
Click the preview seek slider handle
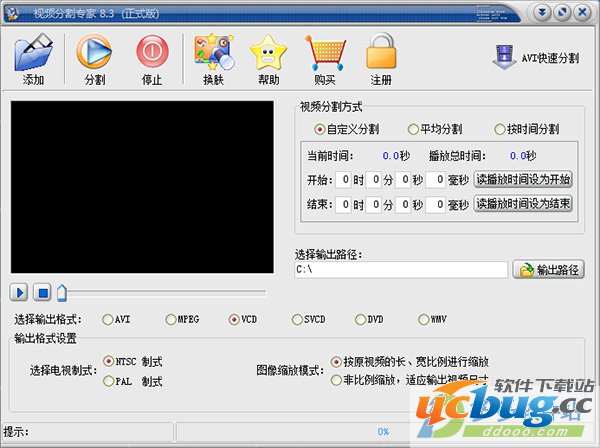click(x=62, y=293)
